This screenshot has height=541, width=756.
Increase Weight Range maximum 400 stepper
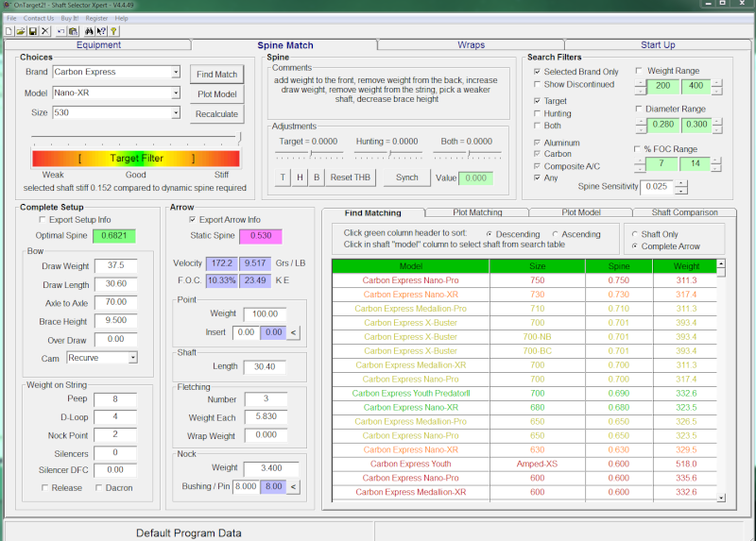[x=717, y=83]
